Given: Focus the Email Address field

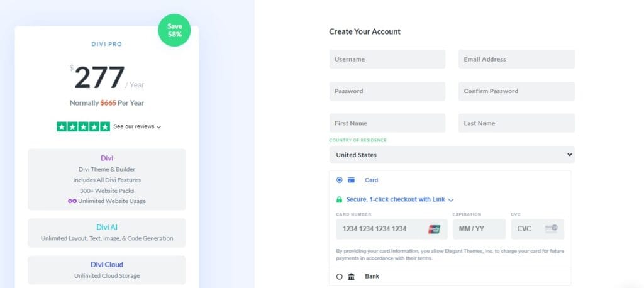Looking at the screenshot, I should [516, 59].
